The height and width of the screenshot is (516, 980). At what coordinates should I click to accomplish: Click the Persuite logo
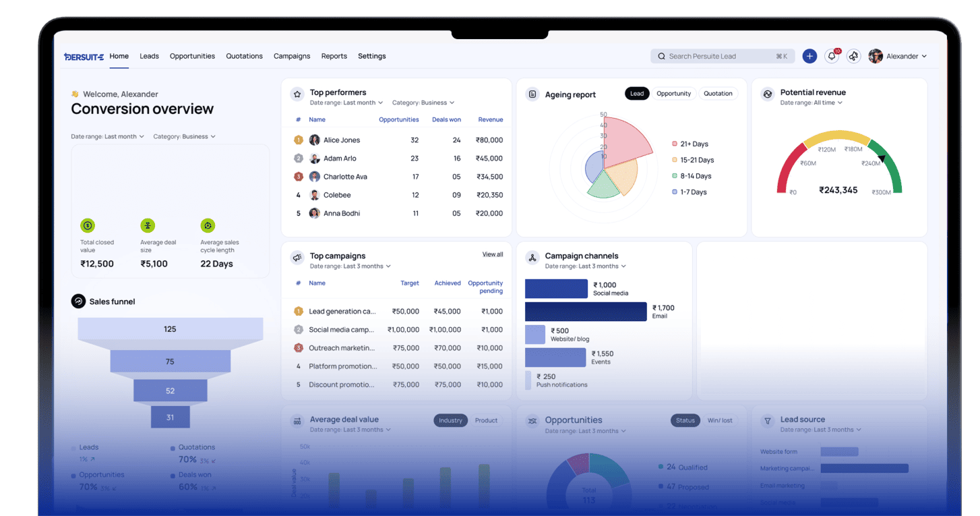pos(84,57)
